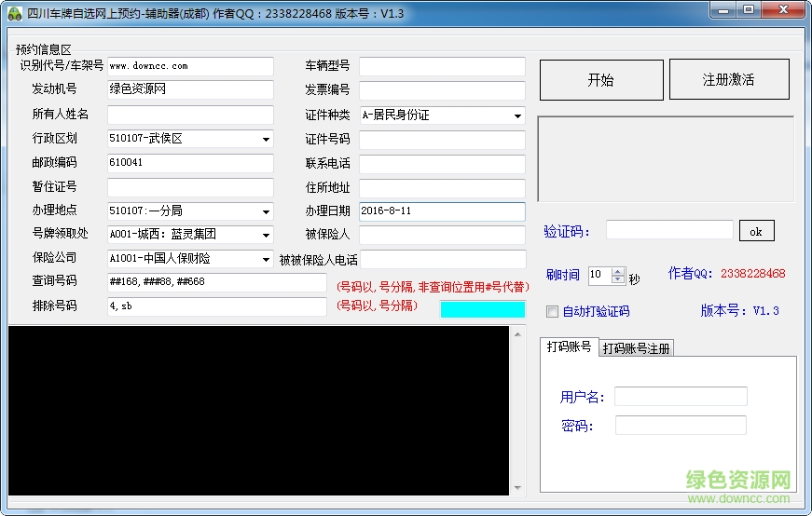Increase 刷时间 with the up arrow
Screen dimensions: 812x516
619,271
